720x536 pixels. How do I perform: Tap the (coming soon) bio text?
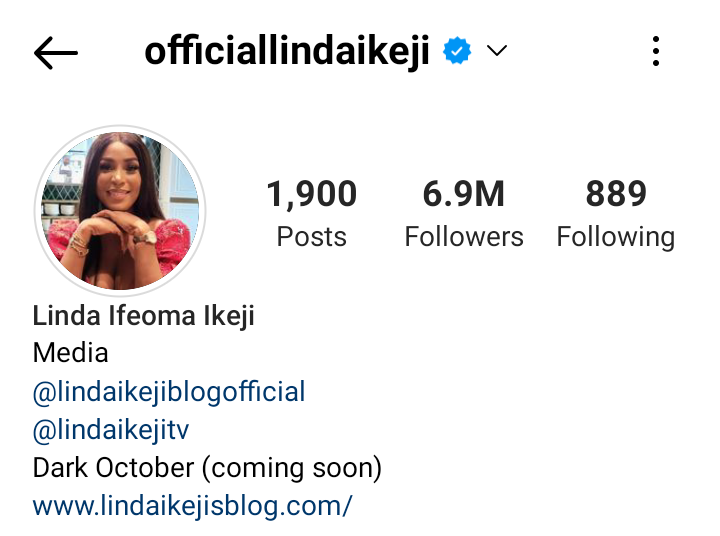(292, 468)
